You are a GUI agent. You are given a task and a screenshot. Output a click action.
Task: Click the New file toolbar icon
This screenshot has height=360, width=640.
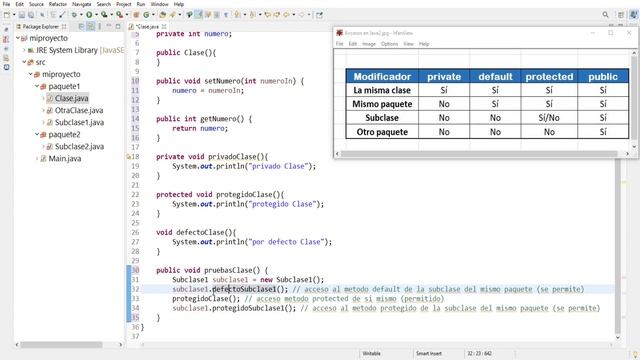pos(7,15)
